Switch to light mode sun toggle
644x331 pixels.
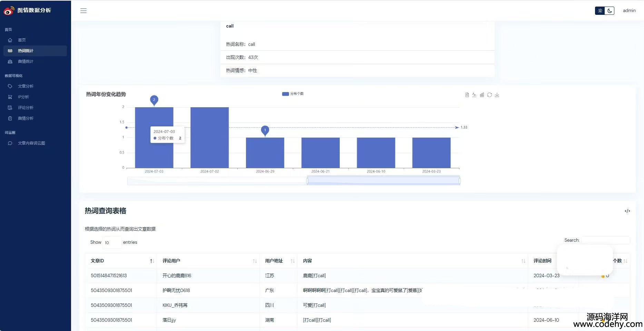click(600, 11)
